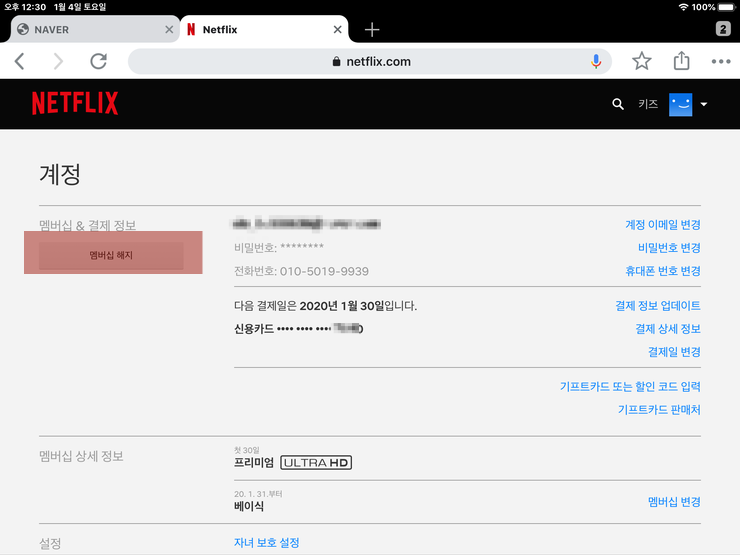Open the share sheet icon

(681, 60)
